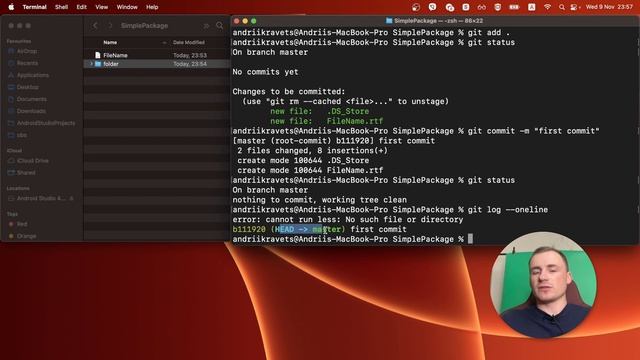Click the 'git log --oneline' command text
Image resolution: width=640 pixels, height=360 pixels.
(x=508, y=210)
